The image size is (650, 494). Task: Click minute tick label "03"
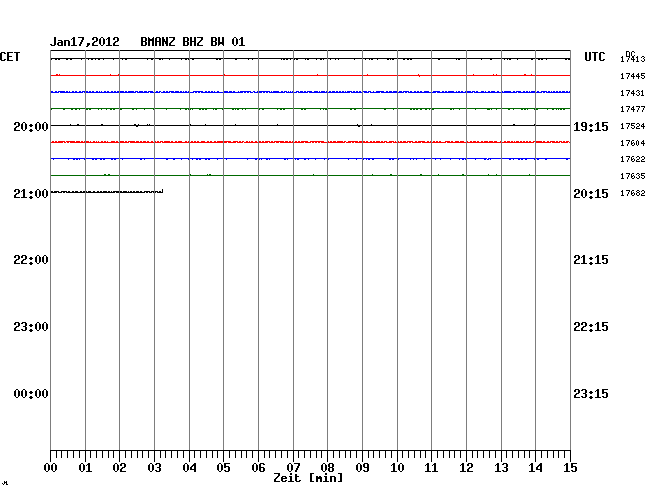coord(154,468)
